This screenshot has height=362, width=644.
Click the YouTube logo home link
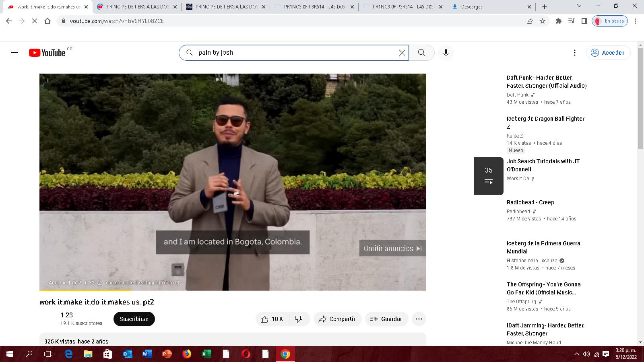47,53
